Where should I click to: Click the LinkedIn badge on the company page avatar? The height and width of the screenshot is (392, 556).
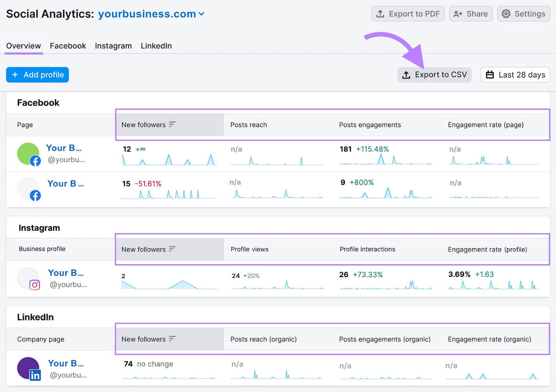tap(35, 376)
